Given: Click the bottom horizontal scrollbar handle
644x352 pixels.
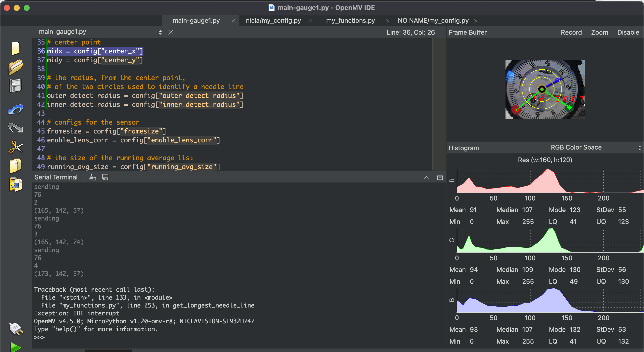Looking at the screenshot, I should (x=108, y=351).
